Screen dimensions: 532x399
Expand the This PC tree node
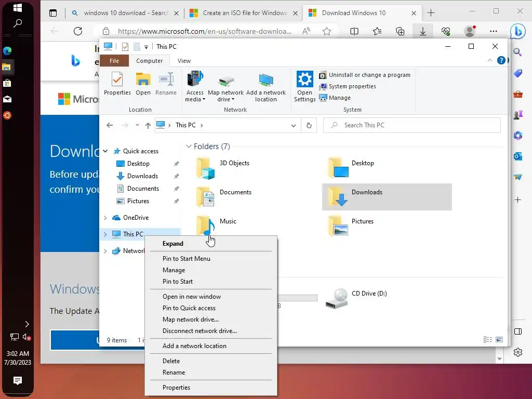pos(105,234)
